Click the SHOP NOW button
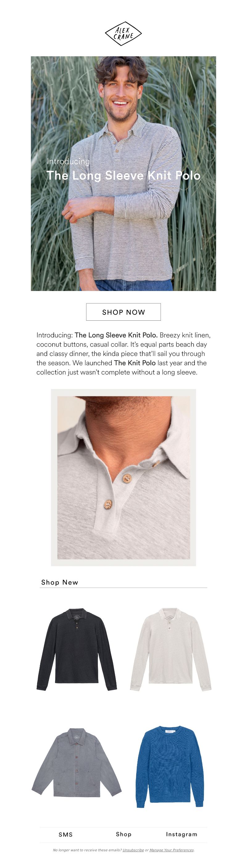 pos(124,312)
